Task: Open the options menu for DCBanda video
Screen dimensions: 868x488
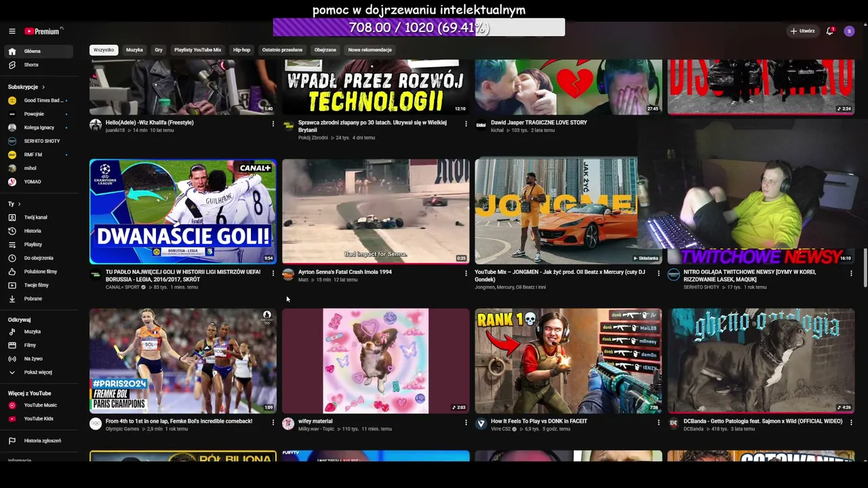Action: click(x=851, y=422)
